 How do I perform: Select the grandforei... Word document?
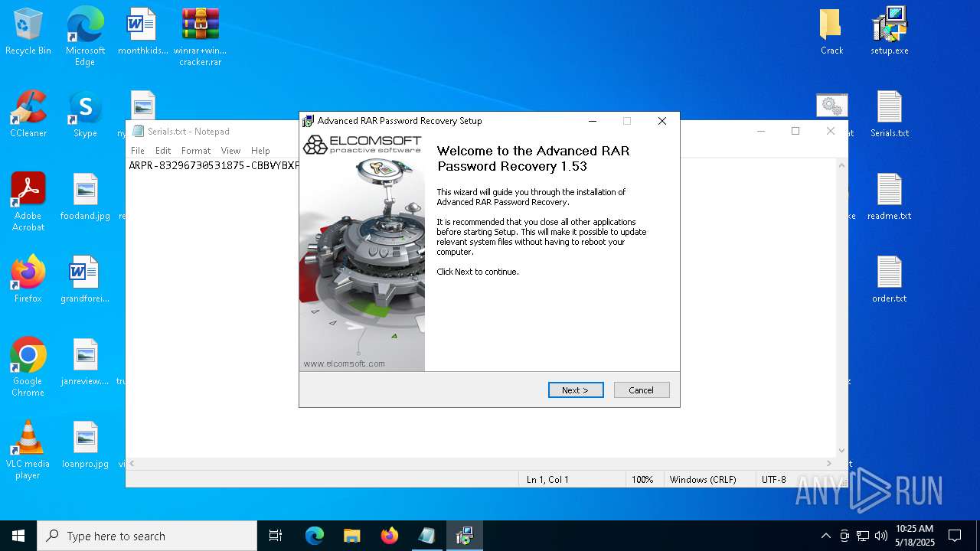(85, 279)
